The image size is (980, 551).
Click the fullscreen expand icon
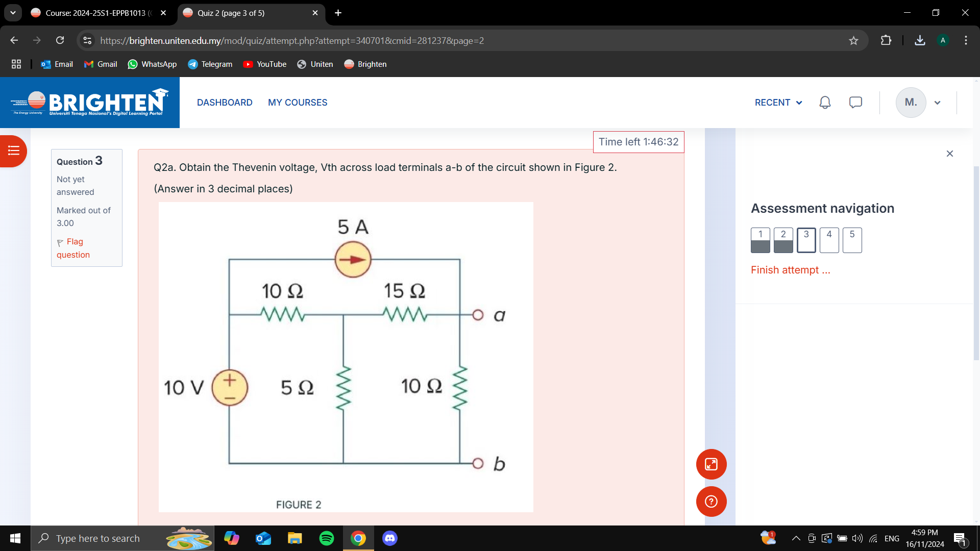click(711, 464)
